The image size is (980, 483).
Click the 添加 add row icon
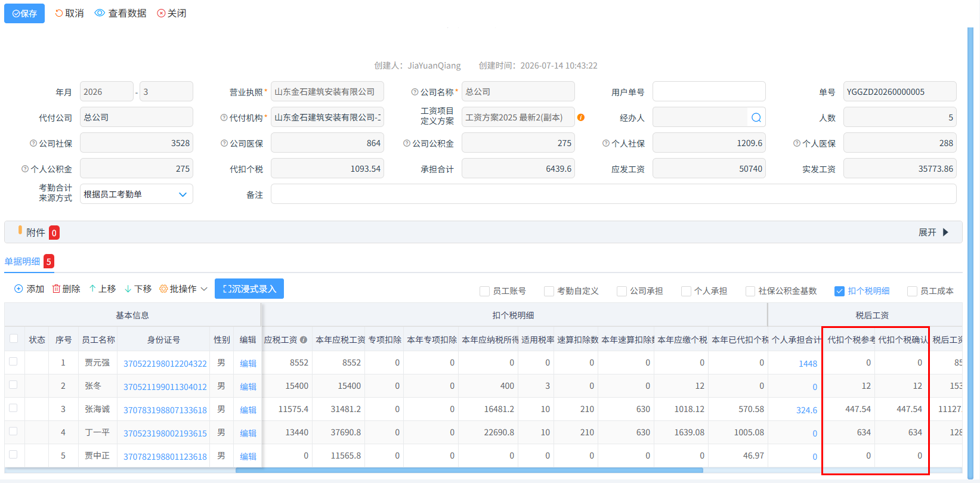coord(18,289)
